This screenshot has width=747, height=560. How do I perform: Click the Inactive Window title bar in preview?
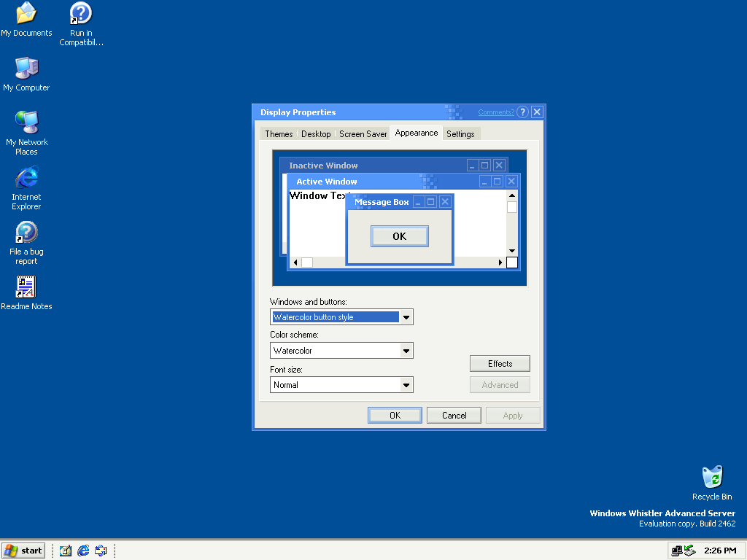pyautogui.click(x=393, y=166)
